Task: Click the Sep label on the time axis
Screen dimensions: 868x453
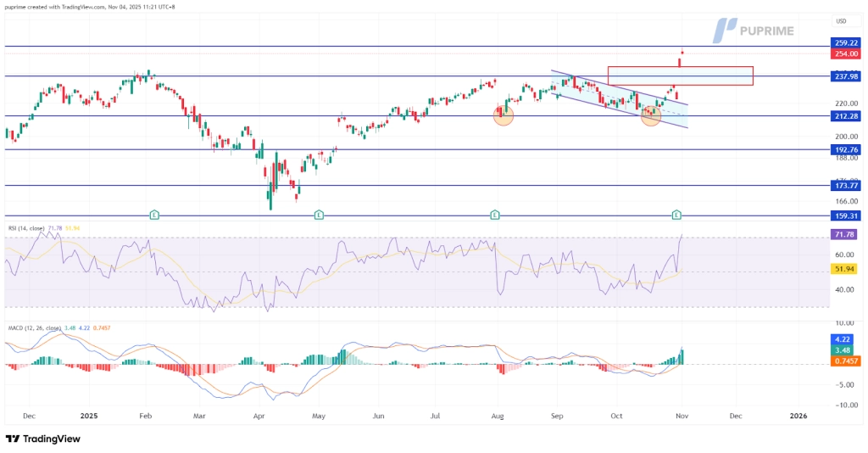Action: click(x=557, y=416)
